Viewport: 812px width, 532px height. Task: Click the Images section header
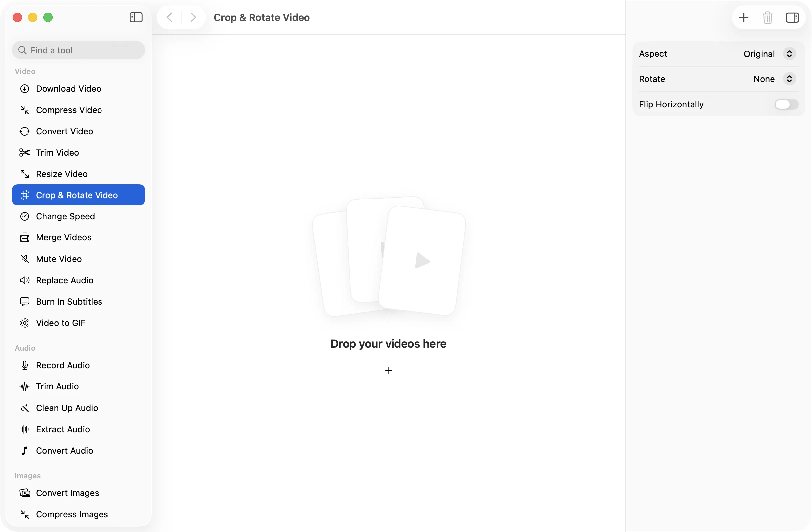pos(28,476)
